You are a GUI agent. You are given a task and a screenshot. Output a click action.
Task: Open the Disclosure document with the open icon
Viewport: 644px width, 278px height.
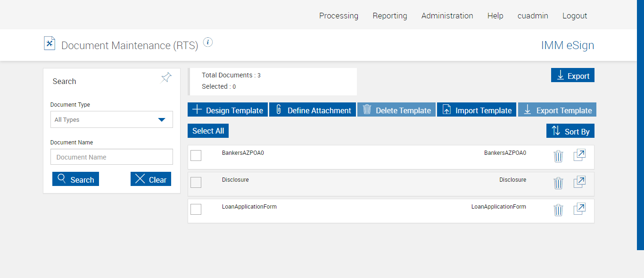click(x=579, y=182)
